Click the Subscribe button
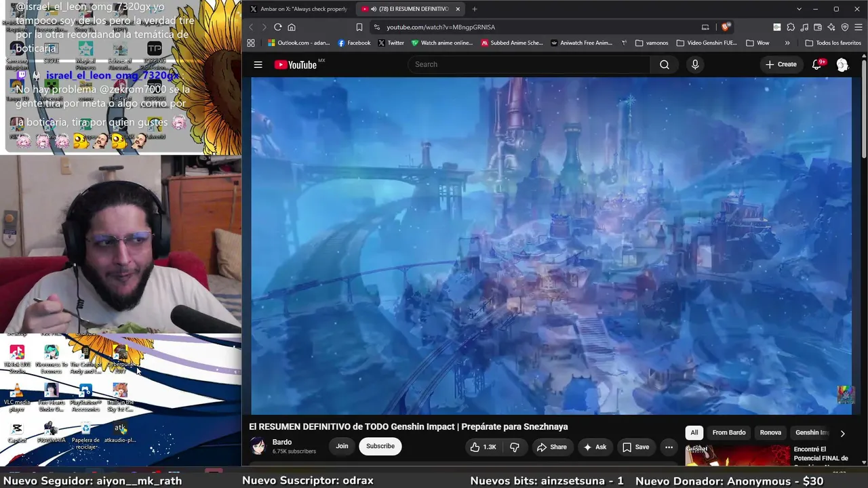The width and height of the screenshot is (868, 488). pos(380,446)
